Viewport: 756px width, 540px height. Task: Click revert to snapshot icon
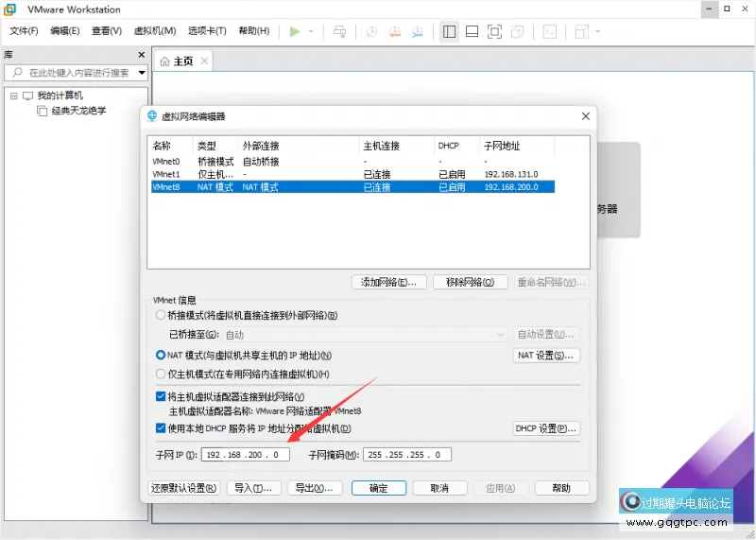394,32
